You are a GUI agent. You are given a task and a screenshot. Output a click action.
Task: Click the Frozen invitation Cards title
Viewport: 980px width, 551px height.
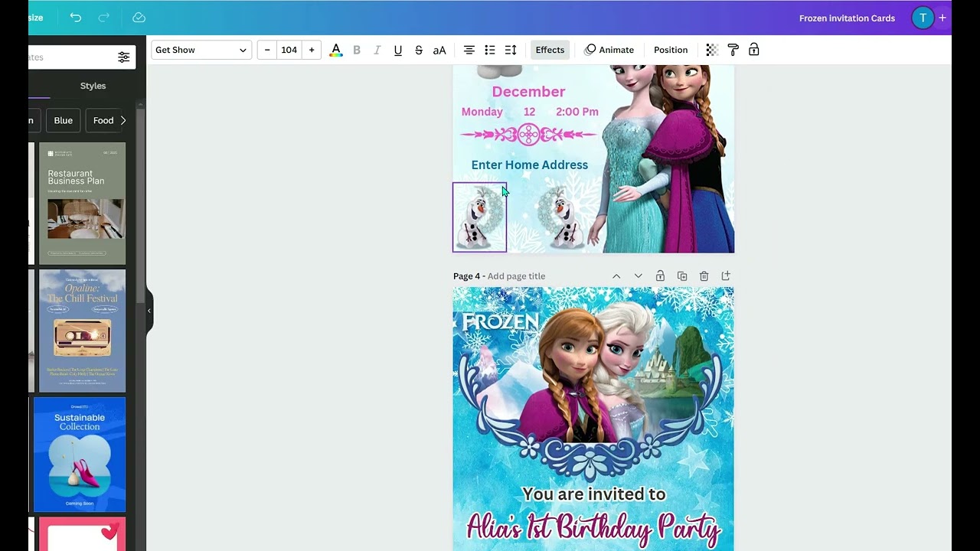pyautogui.click(x=847, y=18)
